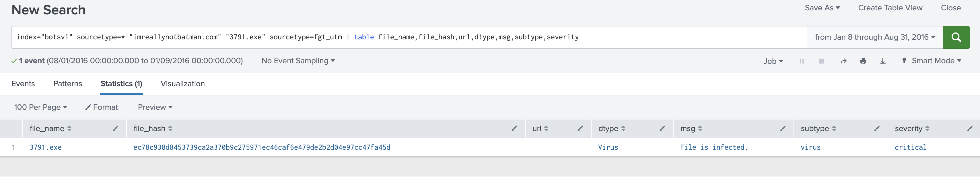The image size is (980, 196).
Task: Print the search results
Action: coord(863,61)
